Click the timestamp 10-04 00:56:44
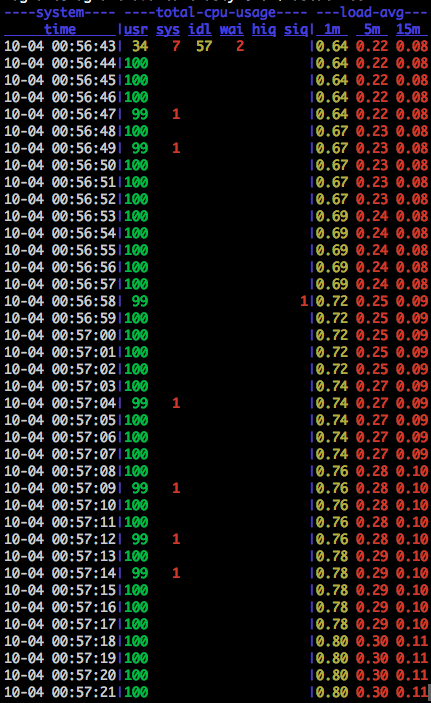The image size is (431, 703). pos(60,63)
